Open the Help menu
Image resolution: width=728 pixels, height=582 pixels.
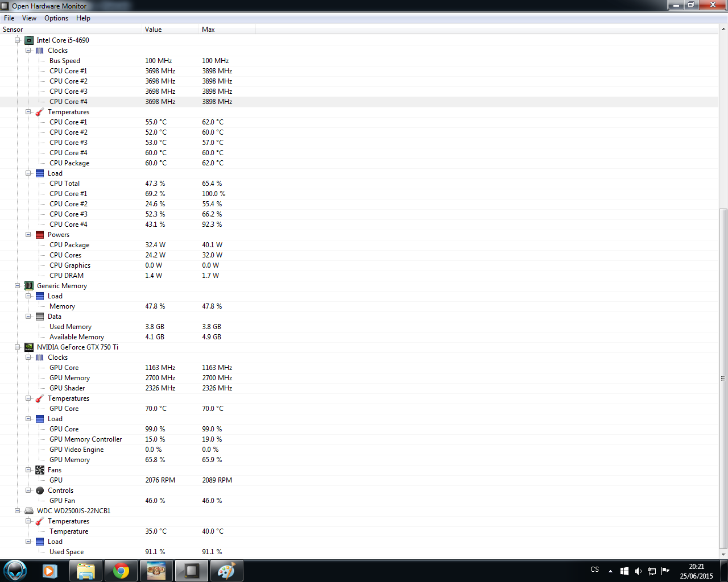pyautogui.click(x=83, y=18)
